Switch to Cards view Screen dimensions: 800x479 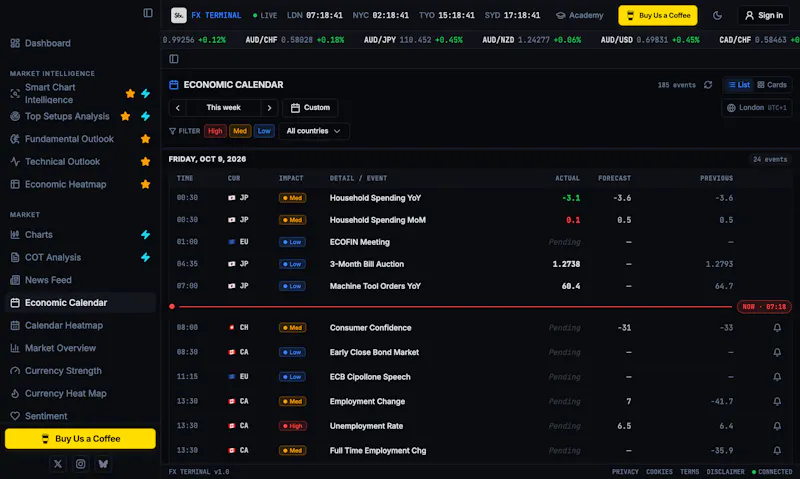pyautogui.click(x=772, y=85)
